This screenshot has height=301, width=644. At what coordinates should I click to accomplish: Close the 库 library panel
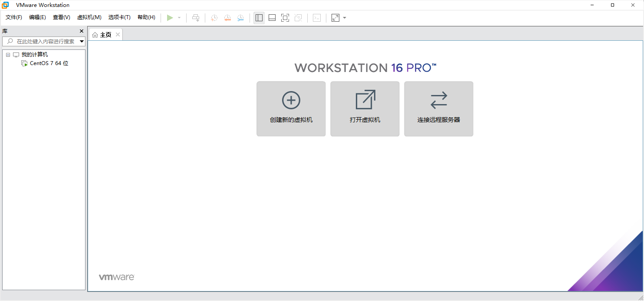82,31
